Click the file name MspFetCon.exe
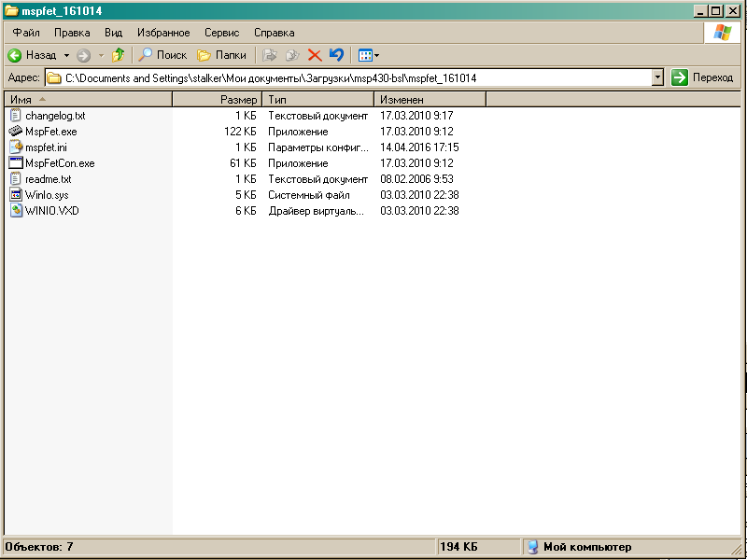The image size is (747, 560). pos(60,163)
